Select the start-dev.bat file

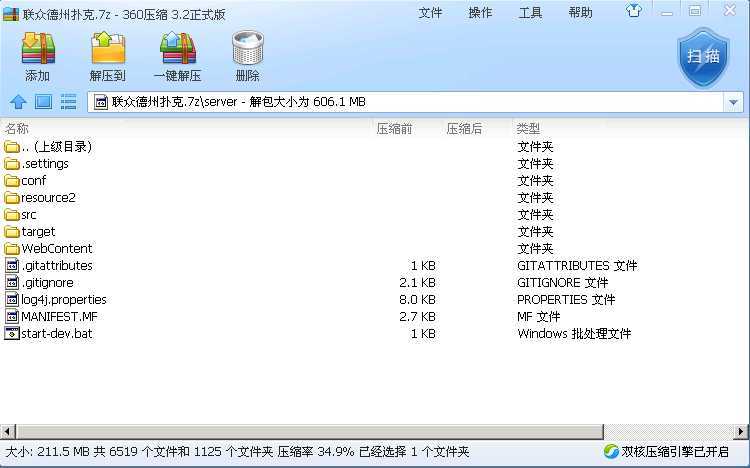[x=56, y=333]
